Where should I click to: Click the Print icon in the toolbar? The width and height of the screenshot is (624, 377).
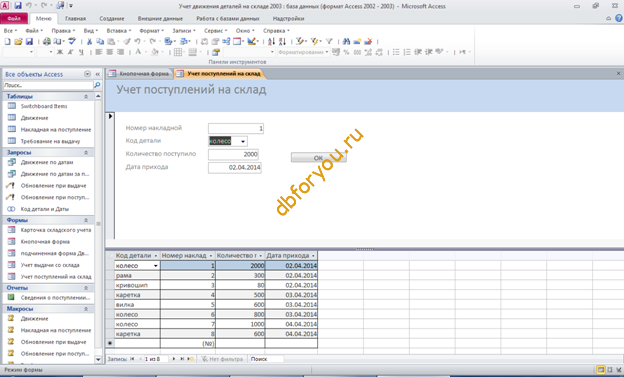[47, 41]
